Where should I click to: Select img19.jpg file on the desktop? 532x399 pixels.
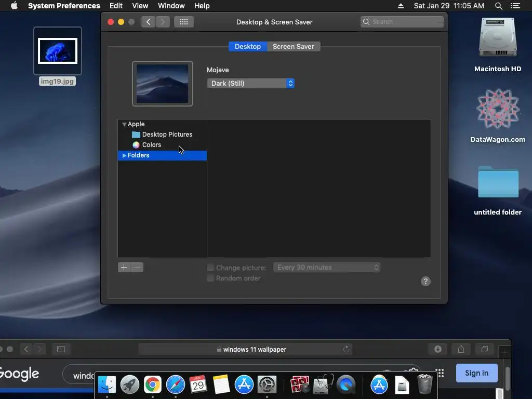point(57,56)
